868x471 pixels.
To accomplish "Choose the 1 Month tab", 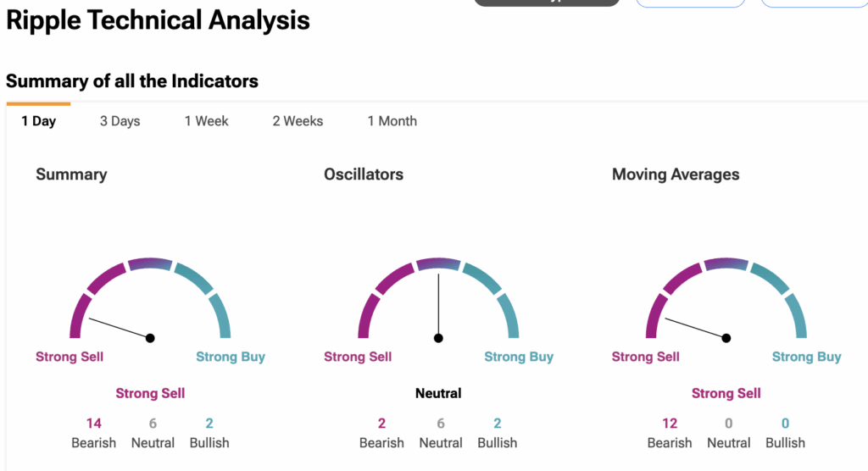I will click(x=392, y=121).
